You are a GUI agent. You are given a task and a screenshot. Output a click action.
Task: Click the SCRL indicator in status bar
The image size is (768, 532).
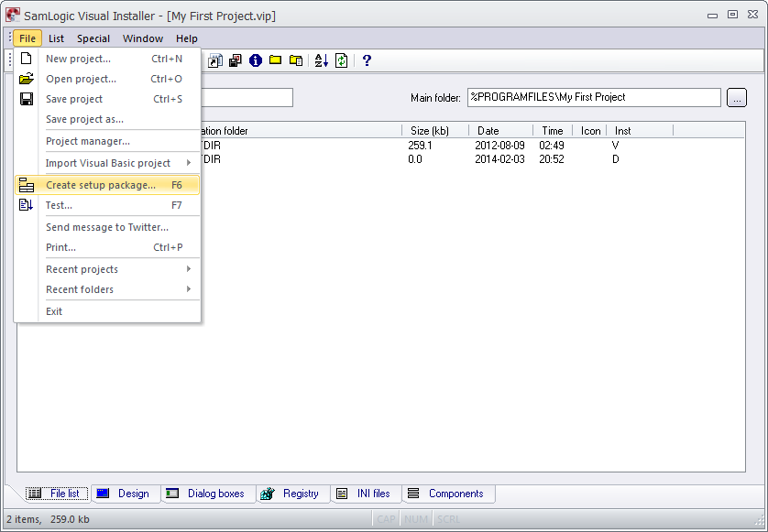448,519
